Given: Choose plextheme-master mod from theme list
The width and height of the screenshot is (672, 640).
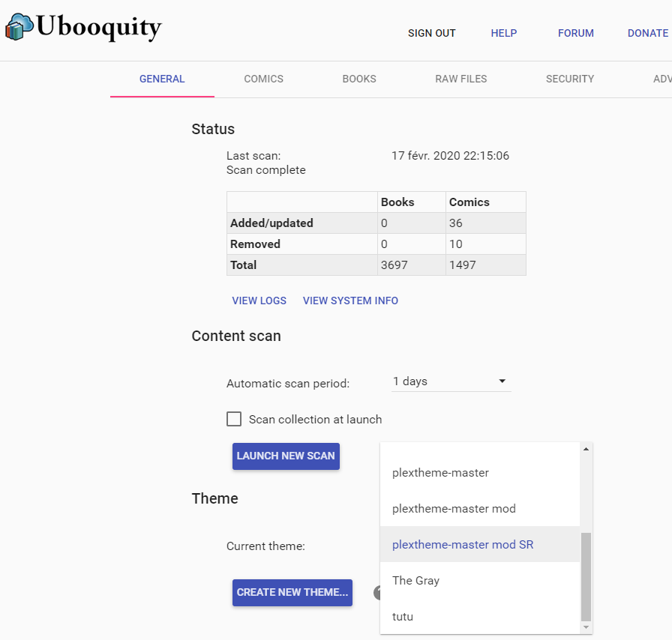Looking at the screenshot, I should [x=480, y=509].
